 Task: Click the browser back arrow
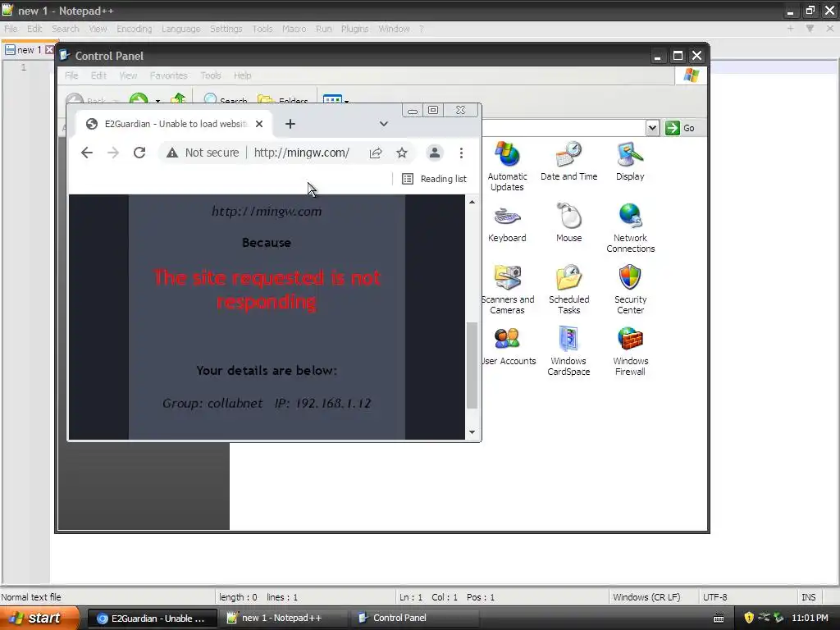click(87, 153)
